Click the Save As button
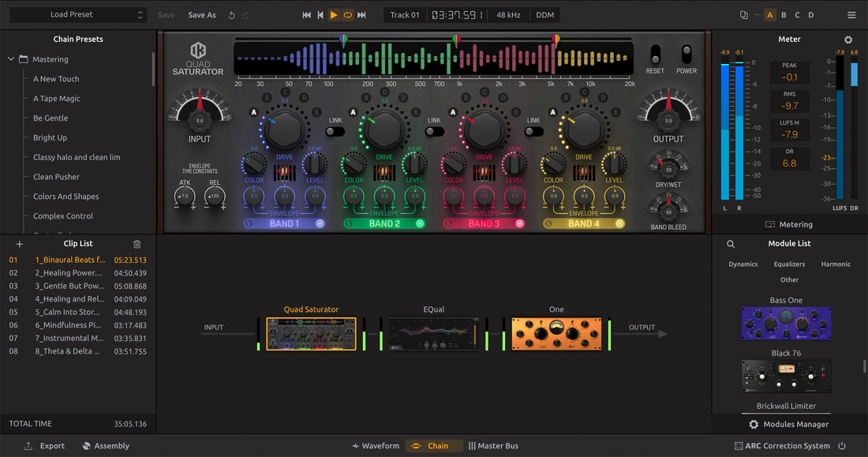Viewport: 868px width, 457px height. 202,15
